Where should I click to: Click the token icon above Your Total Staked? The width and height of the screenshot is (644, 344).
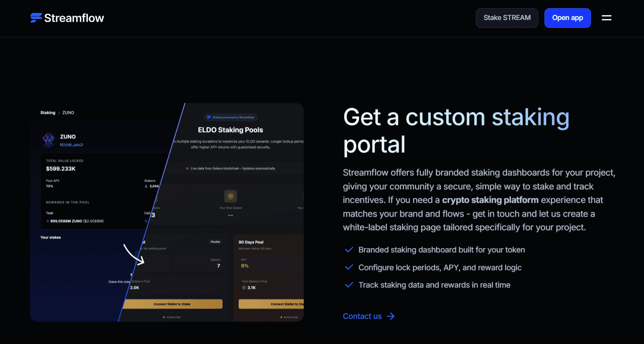(x=230, y=196)
